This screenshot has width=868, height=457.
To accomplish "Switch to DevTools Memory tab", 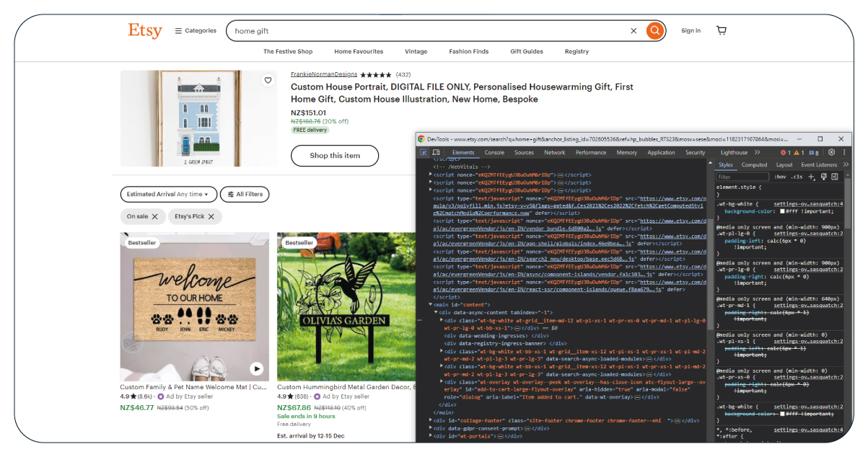I will 626,153.
